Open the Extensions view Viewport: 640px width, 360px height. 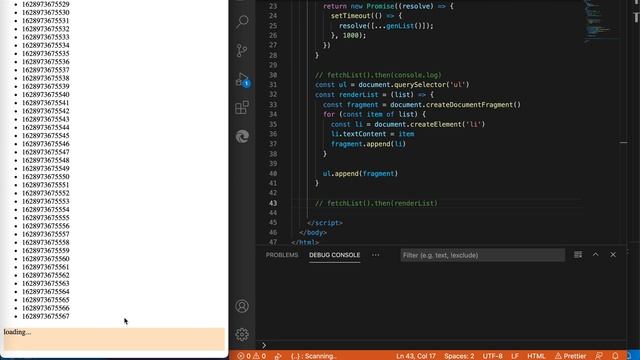pyautogui.click(x=242, y=108)
